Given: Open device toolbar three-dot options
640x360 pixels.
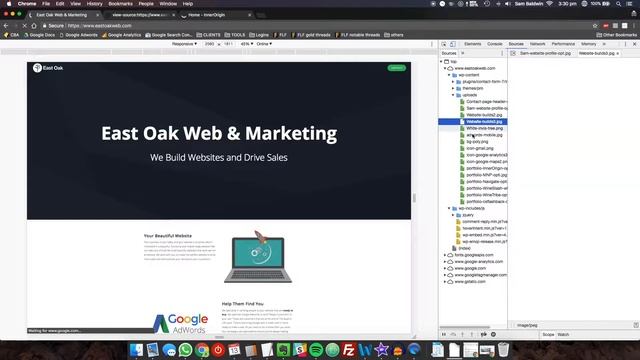Looking at the screenshot, I should [x=432, y=44].
